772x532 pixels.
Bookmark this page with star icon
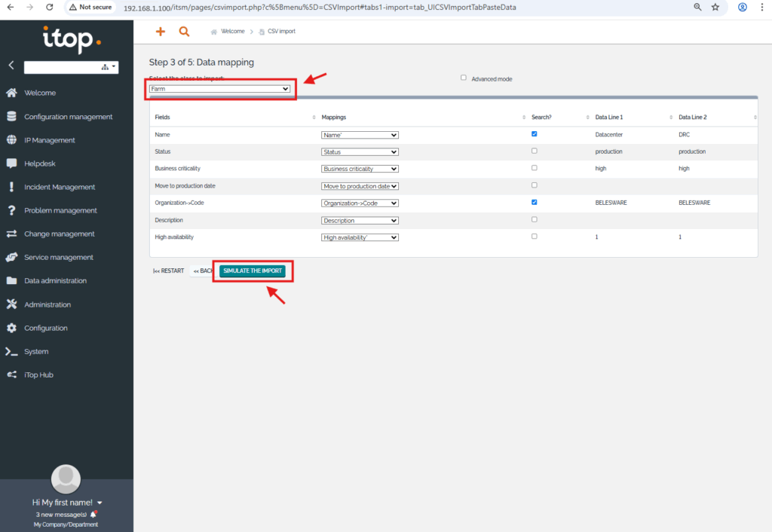[x=715, y=7]
